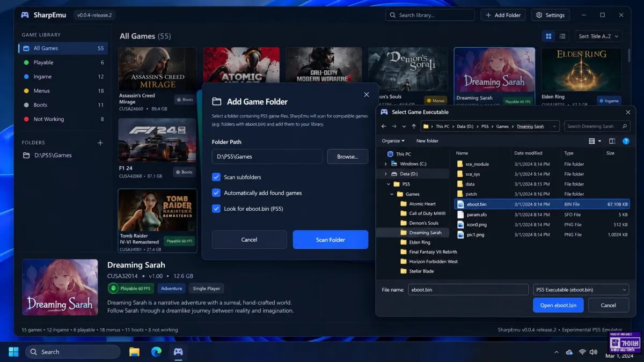Select the eboot.bin file row

[x=542, y=204]
